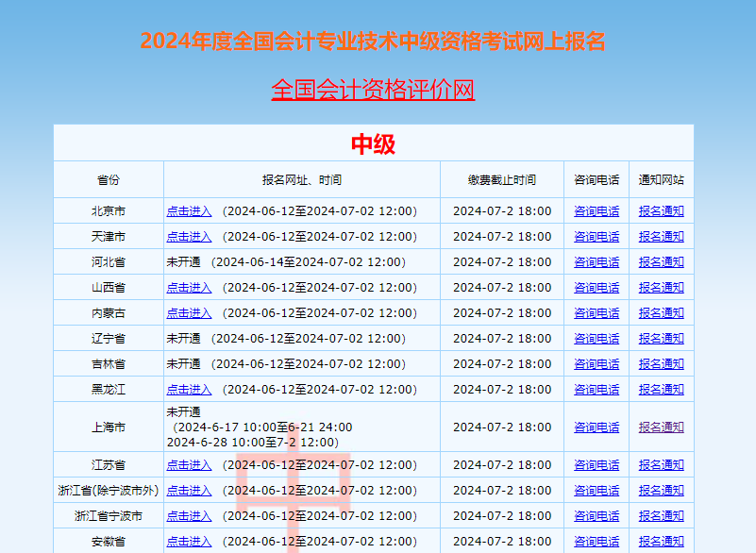Click 点击进入 for 黑龙江 registration
756x553 pixels.
click(188, 389)
